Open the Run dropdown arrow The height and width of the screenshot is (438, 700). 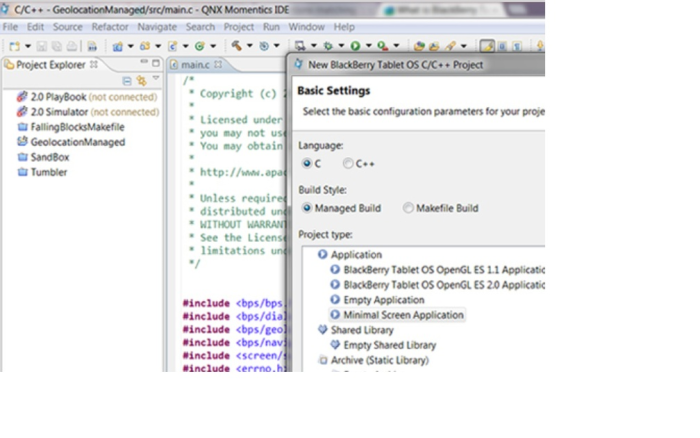(368, 46)
